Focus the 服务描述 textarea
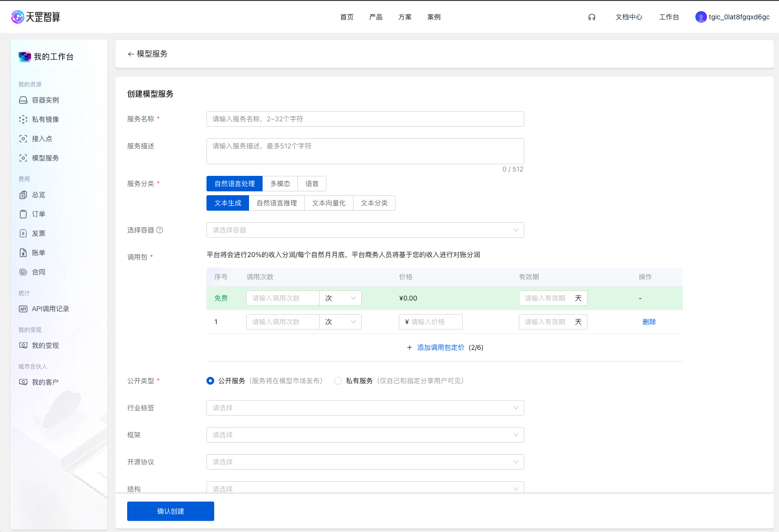Image resolution: width=779 pixels, height=532 pixels. [x=365, y=151]
